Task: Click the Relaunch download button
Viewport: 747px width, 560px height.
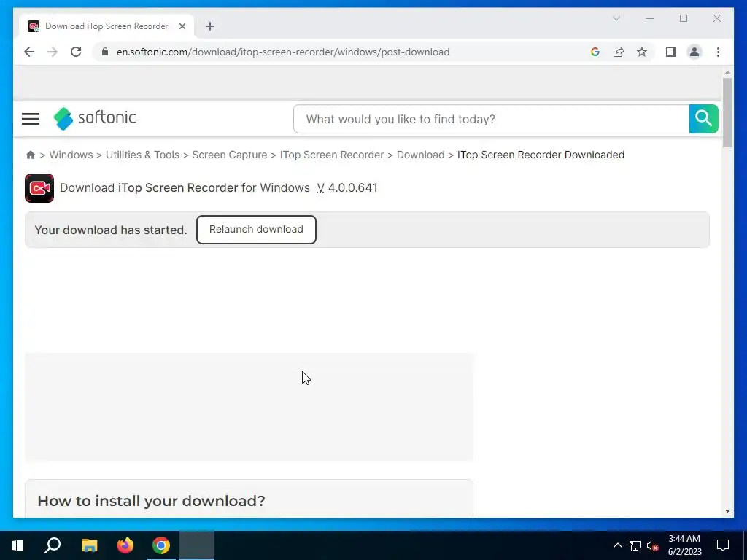Action: pos(256,230)
